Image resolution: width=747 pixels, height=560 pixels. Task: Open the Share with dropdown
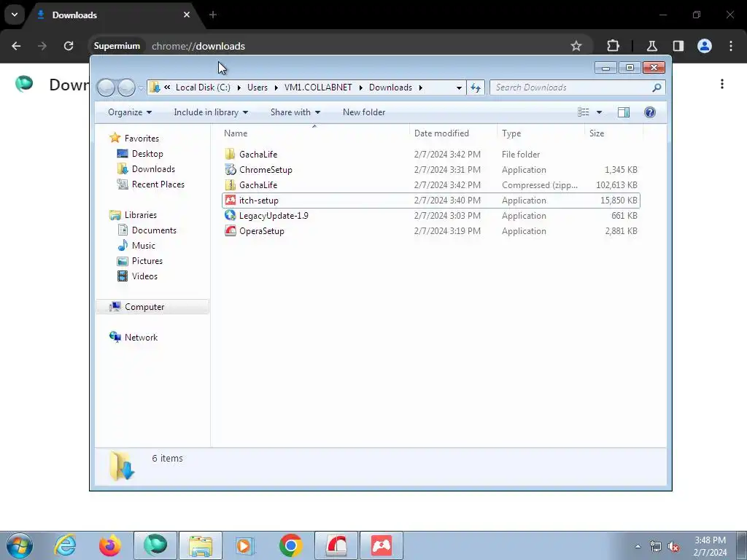click(295, 112)
